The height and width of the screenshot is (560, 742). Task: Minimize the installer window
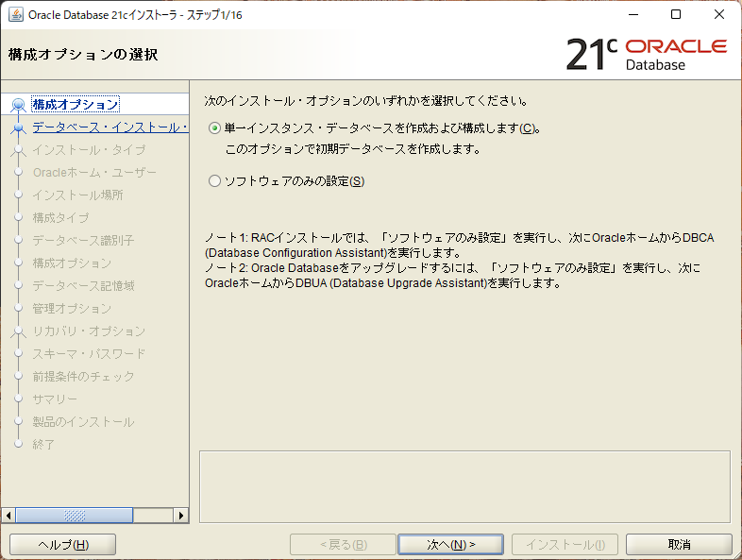[633, 15]
